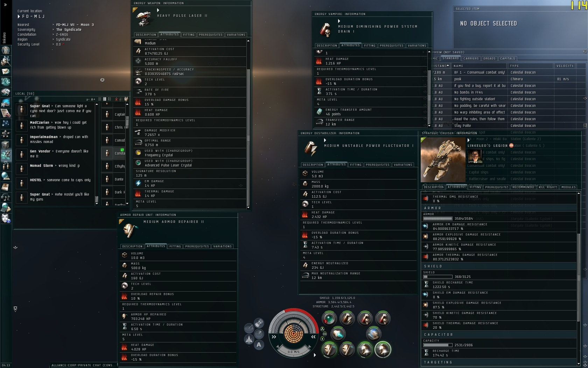Expand the Neocom with the double-arrow
Viewport: 588px width, 368px height.
(5, 5)
